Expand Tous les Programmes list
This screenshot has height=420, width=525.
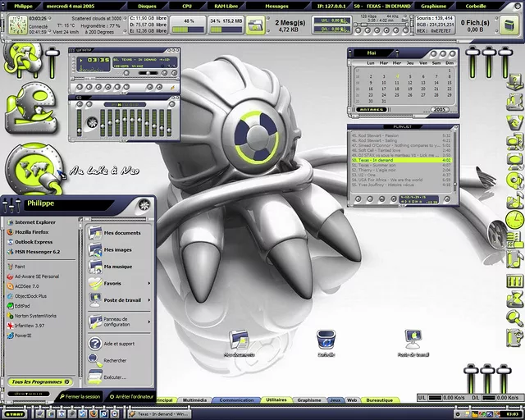pos(38,381)
